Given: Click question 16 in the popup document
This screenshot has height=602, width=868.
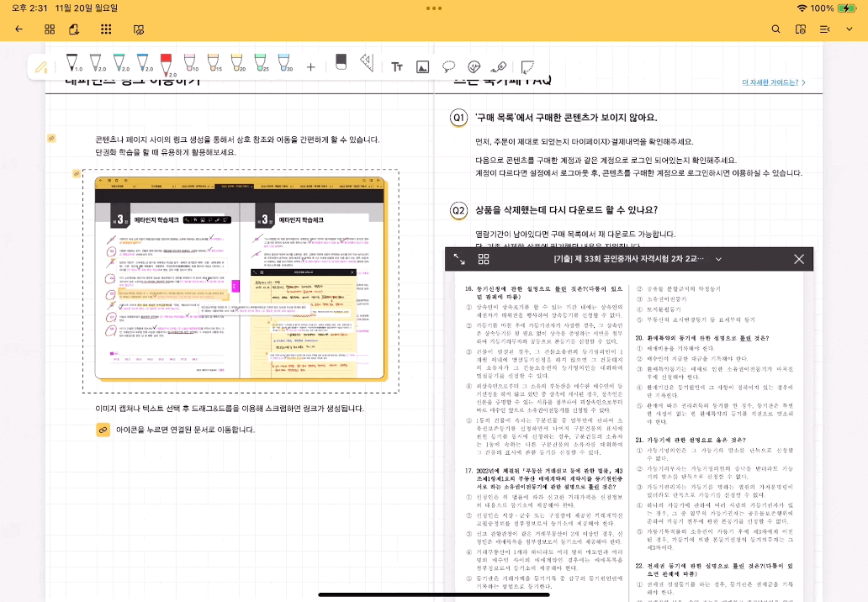Looking at the screenshot, I should (543, 293).
